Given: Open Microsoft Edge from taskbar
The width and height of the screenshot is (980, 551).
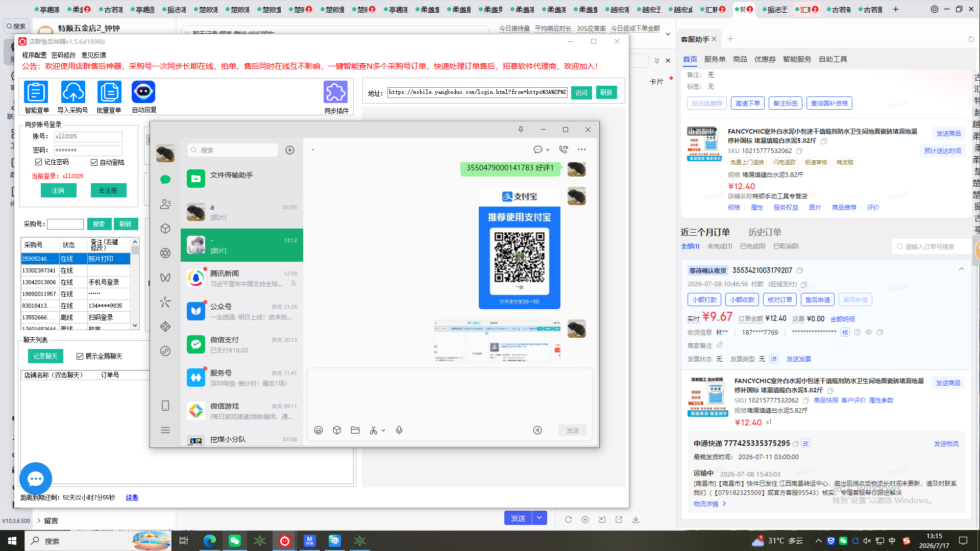Looking at the screenshot, I should pyautogui.click(x=210, y=541).
